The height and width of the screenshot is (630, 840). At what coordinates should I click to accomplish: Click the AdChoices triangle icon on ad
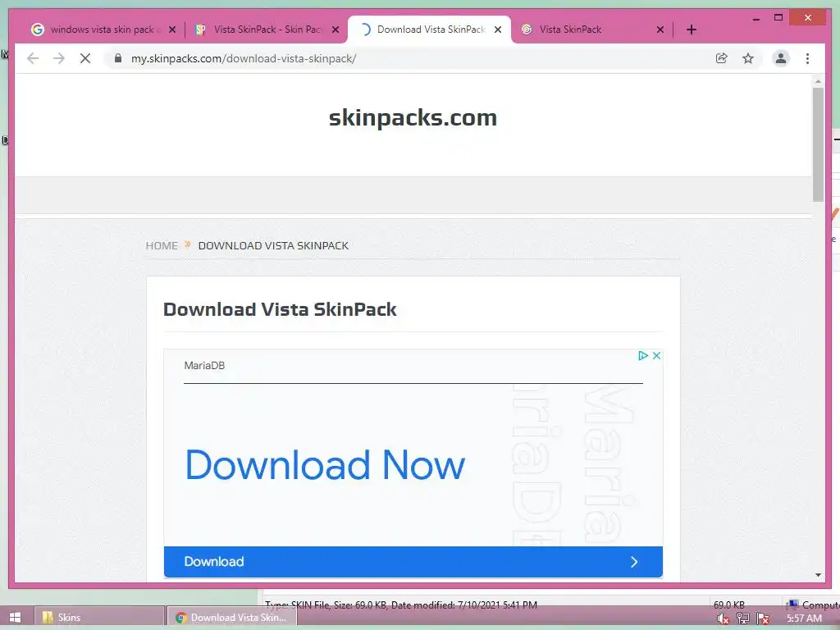pyautogui.click(x=643, y=355)
